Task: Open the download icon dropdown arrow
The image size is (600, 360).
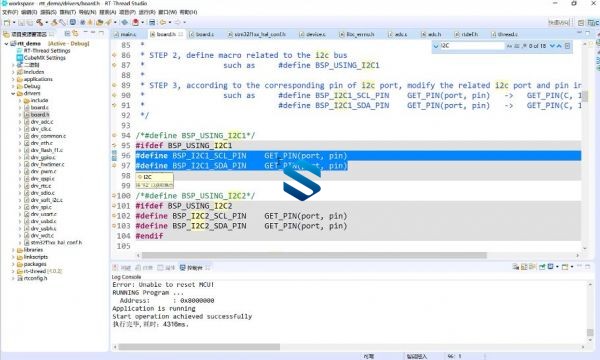Action: (143, 23)
